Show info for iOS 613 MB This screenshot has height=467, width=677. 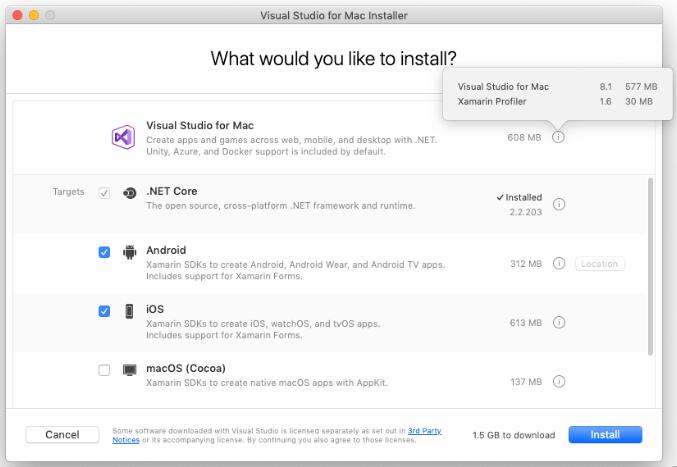pyautogui.click(x=559, y=322)
